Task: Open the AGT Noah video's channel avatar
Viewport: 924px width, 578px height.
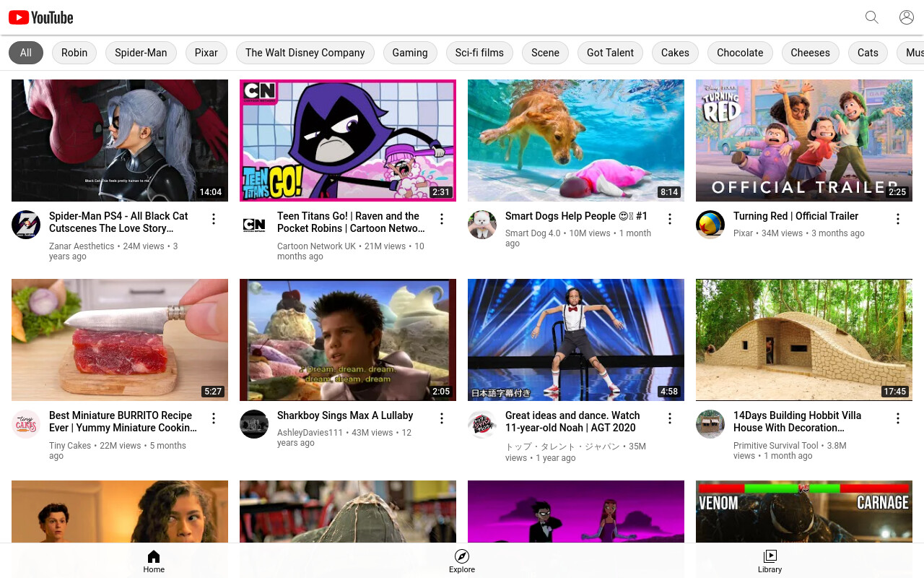Action: click(x=482, y=424)
